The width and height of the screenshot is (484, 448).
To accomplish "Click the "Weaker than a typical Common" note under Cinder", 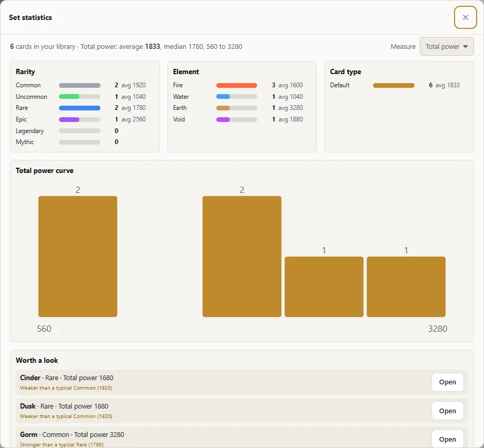I will coord(66,388).
